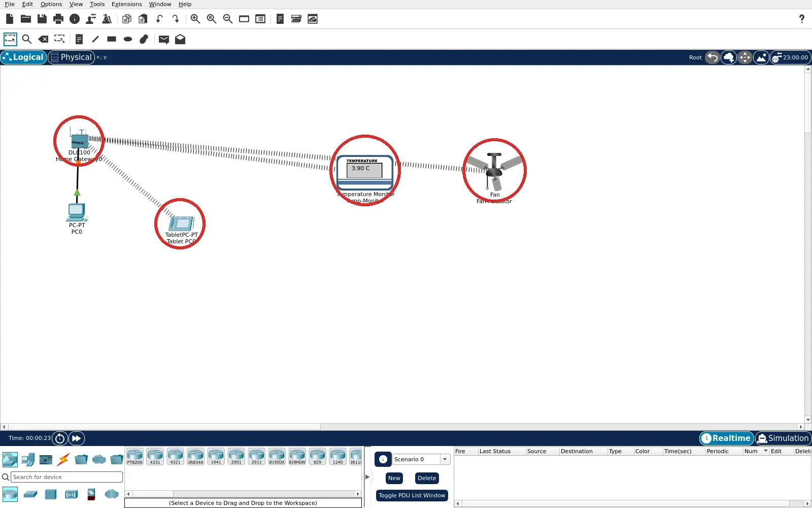Switch to Realtime mode
Viewport: 812px width, 508px height.
726,438
